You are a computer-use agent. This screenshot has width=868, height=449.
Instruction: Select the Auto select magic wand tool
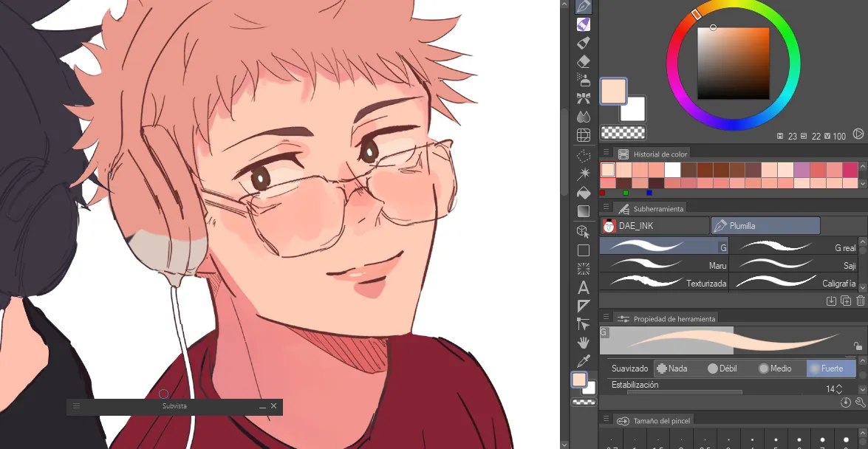[x=583, y=174]
